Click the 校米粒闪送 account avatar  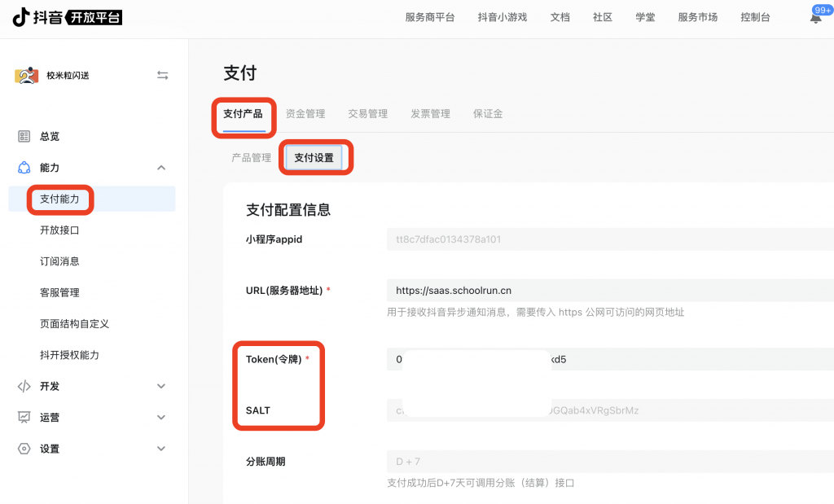pos(26,75)
